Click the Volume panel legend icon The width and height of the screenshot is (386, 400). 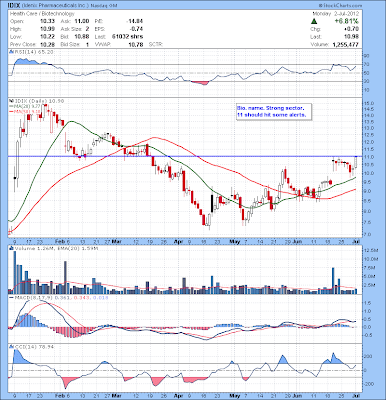11,248
